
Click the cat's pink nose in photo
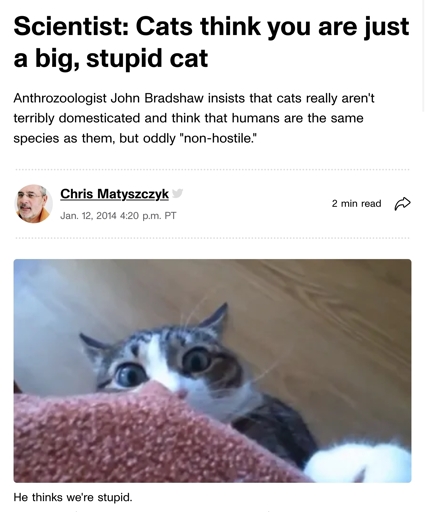[x=182, y=394]
